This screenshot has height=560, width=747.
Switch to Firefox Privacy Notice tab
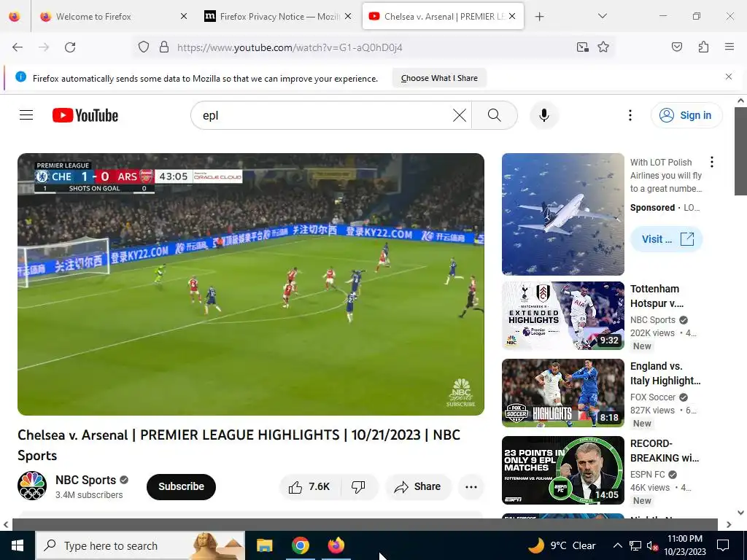pyautogui.click(x=278, y=16)
